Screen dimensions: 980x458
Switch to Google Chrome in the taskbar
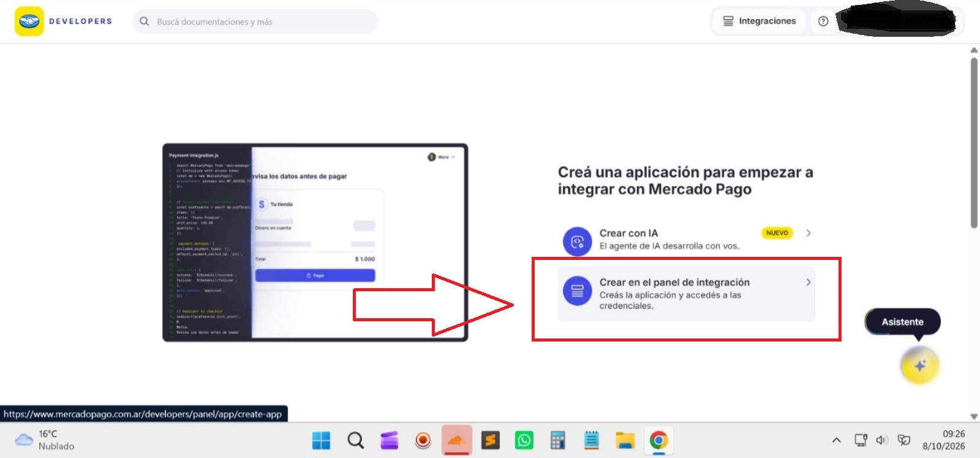click(658, 440)
